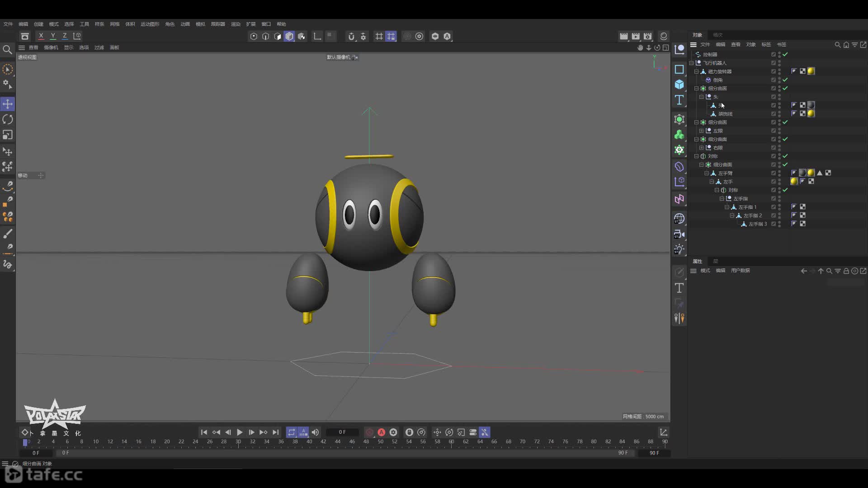Expand the 右眼 tree node
The image size is (868, 488).
pos(701,148)
